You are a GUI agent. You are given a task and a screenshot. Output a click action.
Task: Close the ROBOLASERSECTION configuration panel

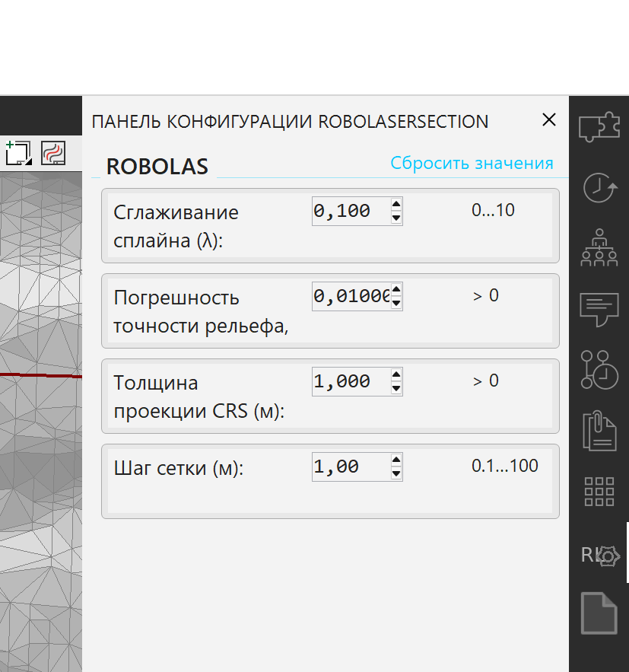(x=548, y=119)
